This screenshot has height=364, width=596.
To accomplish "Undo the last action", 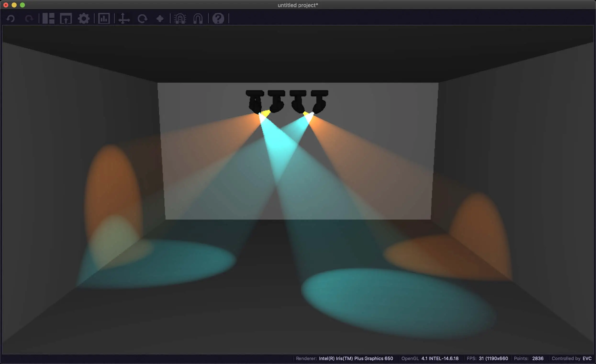I will (11, 18).
